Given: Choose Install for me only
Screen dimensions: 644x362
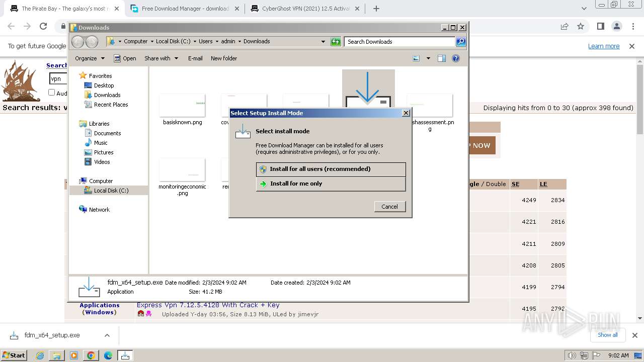Looking at the screenshot, I should tap(331, 184).
